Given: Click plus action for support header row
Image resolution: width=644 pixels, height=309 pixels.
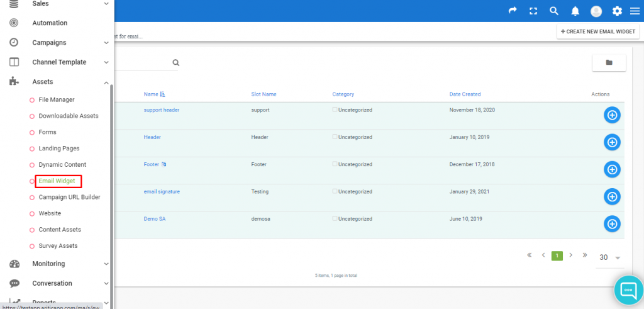Looking at the screenshot, I should tap(612, 115).
